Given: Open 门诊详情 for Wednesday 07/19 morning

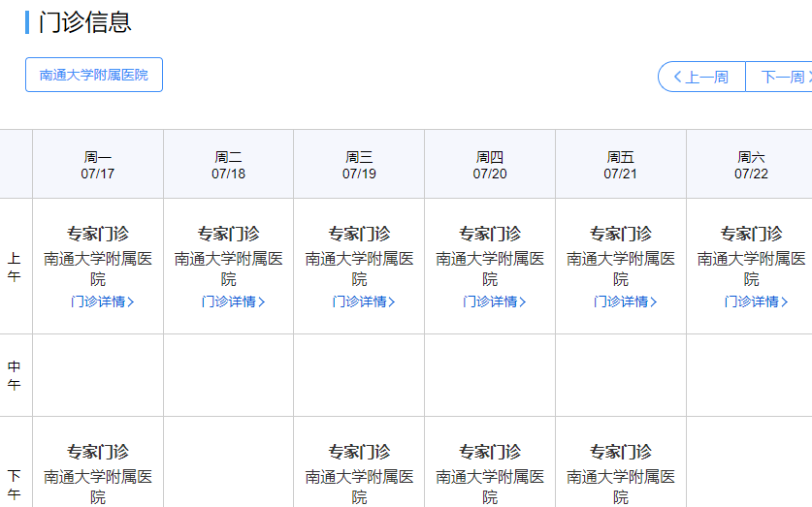Looking at the screenshot, I should (x=364, y=301).
